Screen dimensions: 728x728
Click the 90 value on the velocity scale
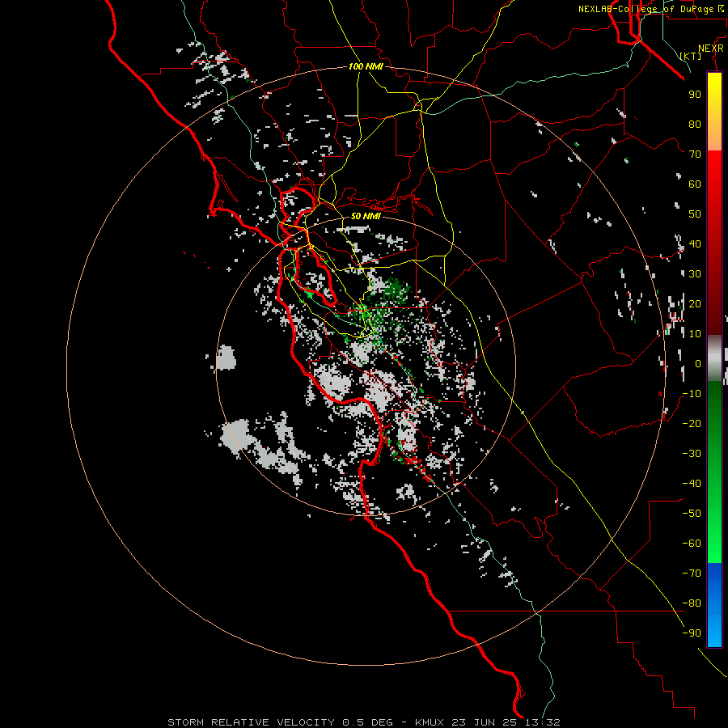(695, 95)
